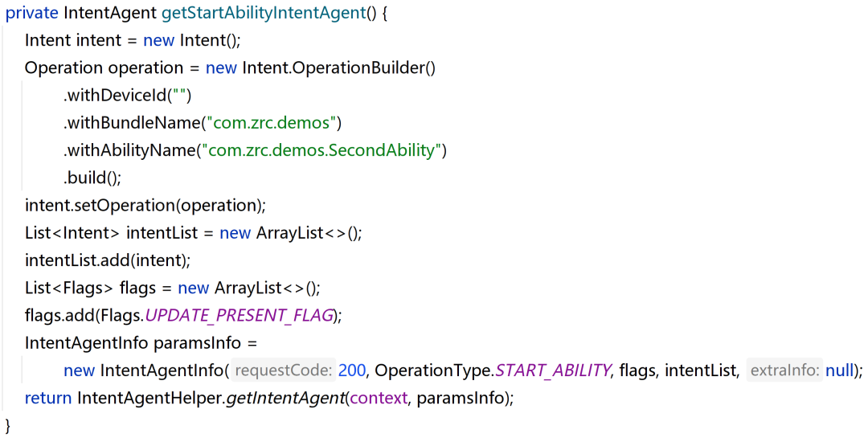This screenshot has width=868, height=438.
Task: Click intent.setOperation(operation) line
Action: coord(145,206)
